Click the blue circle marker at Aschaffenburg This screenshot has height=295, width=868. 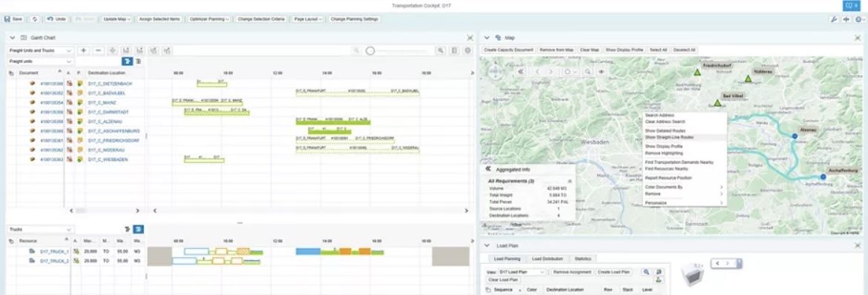[x=823, y=176]
